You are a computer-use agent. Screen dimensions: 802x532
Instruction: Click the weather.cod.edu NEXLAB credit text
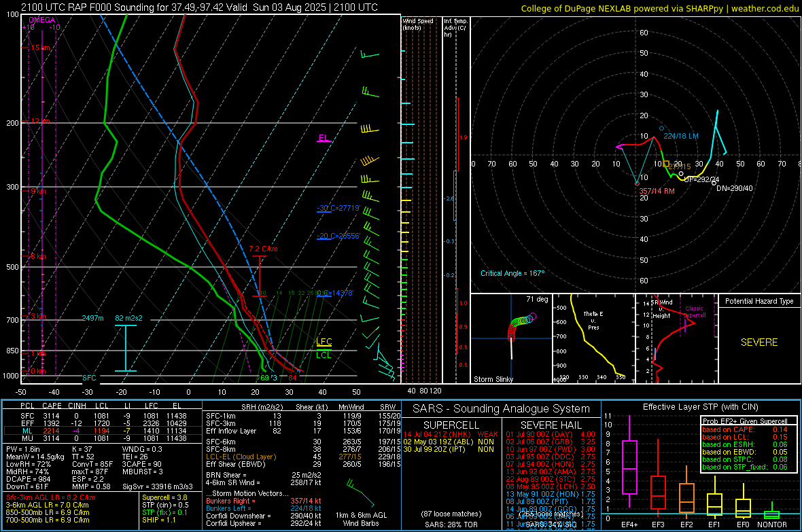click(660, 8)
